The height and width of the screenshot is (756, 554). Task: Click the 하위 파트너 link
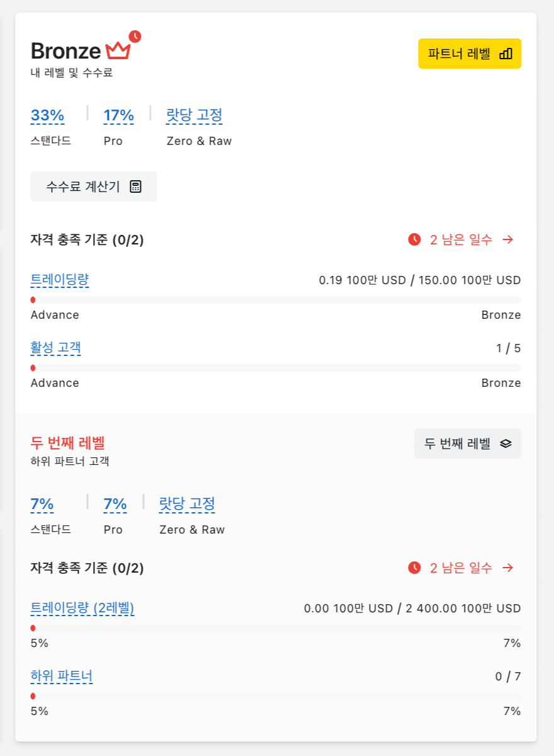pyautogui.click(x=62, y=676)
